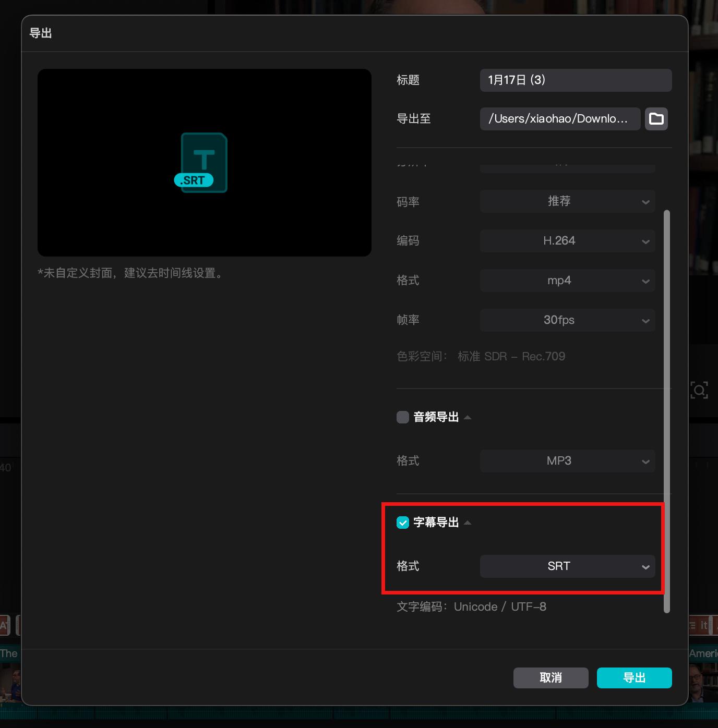
Task: Open the folder browser for export location
Action: (x=656, y=119)
